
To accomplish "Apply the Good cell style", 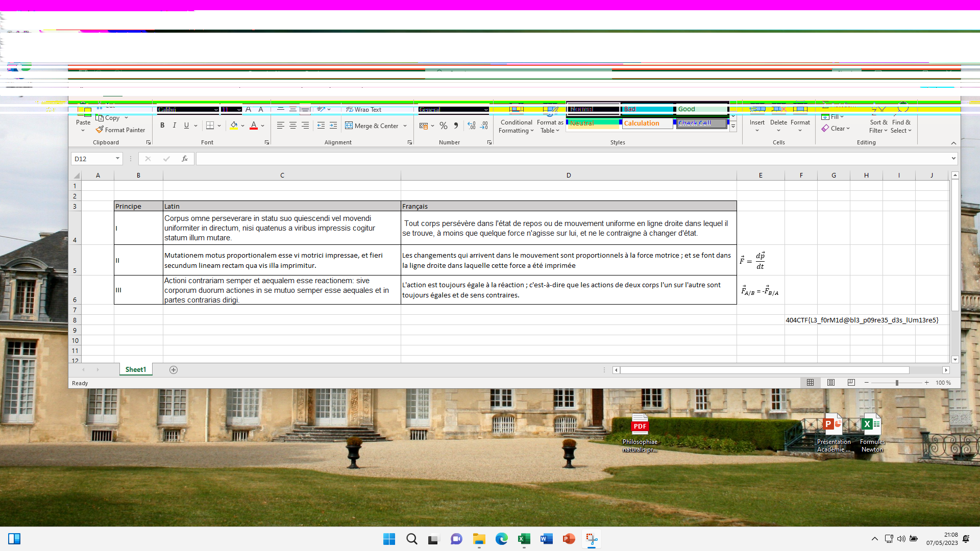I will pyautogui.click(x=701, y=109).
